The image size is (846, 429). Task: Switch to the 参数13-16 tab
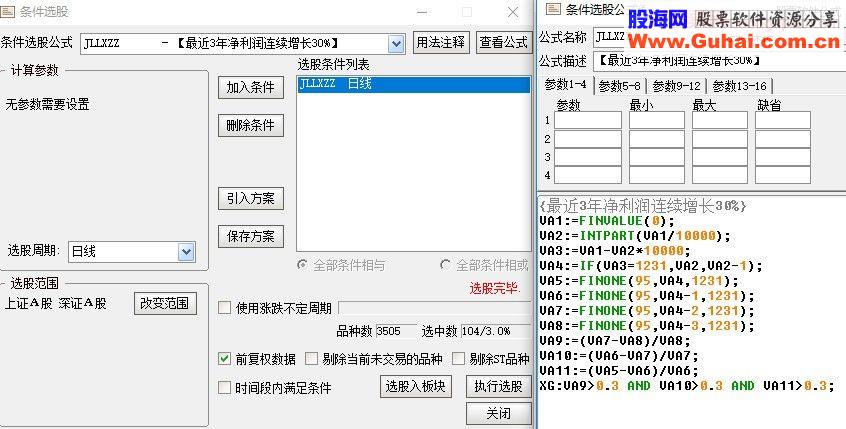click(x=740, y=86)
